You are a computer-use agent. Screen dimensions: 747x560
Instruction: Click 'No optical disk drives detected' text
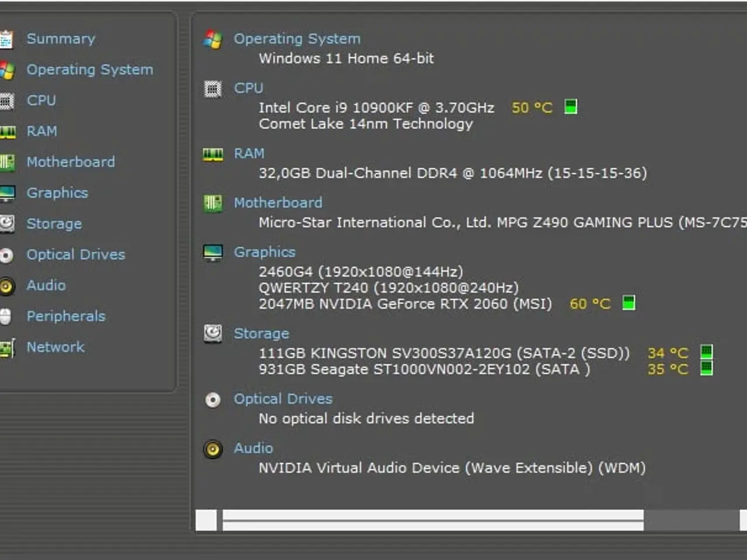pos(366,419)
